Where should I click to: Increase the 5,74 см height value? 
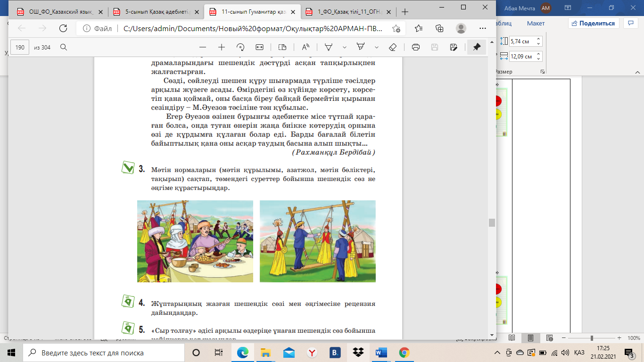click(x=539, y=39)
